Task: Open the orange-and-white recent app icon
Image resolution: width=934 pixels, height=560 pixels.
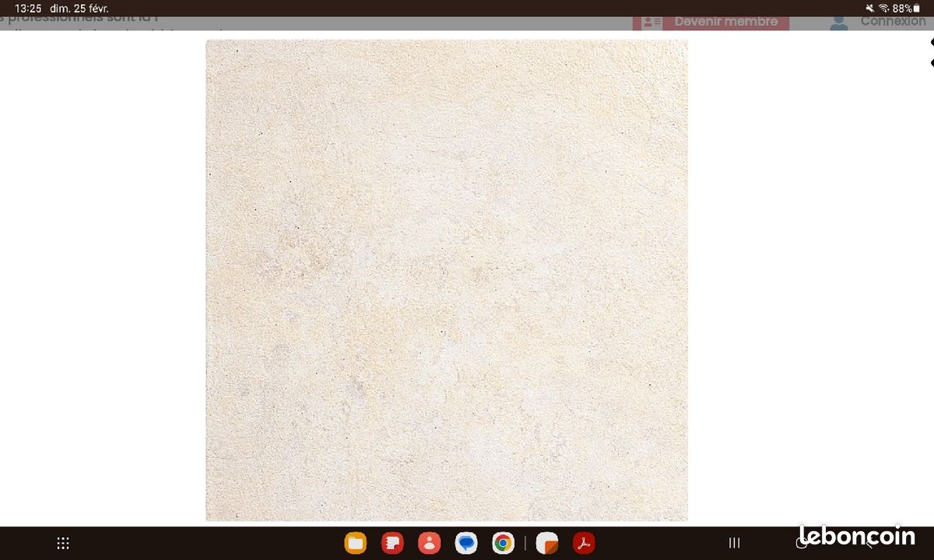Action: point(547,543)
